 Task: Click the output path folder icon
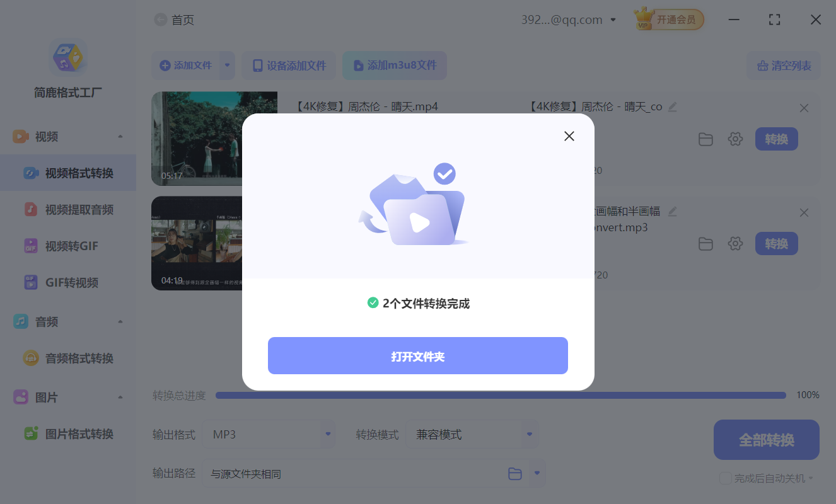(x=514, y=473)
